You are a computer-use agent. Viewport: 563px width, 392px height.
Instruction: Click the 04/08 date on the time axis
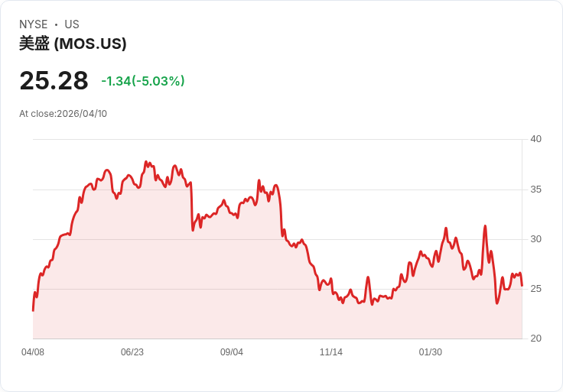tap(33, 352)
